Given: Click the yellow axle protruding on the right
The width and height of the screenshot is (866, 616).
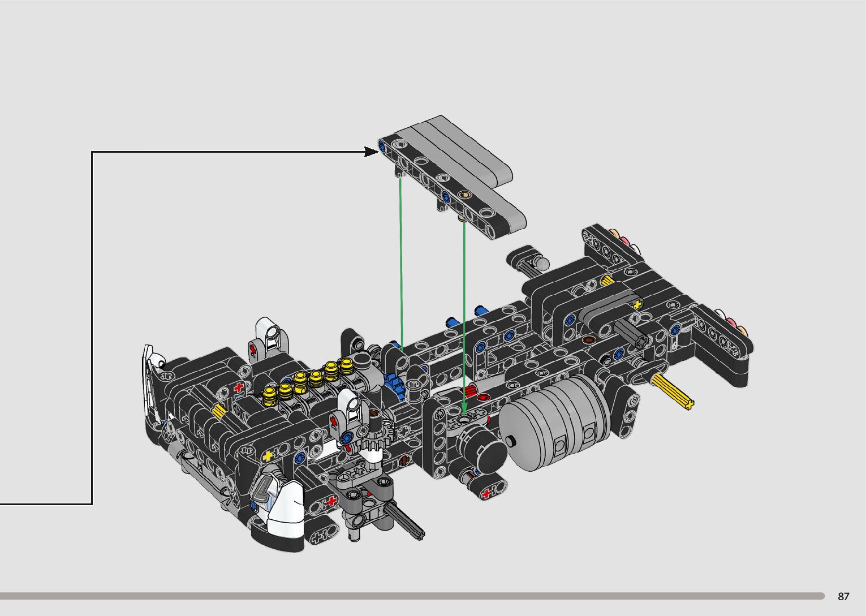Looking at the screenshot, I should tap(673, 392).
